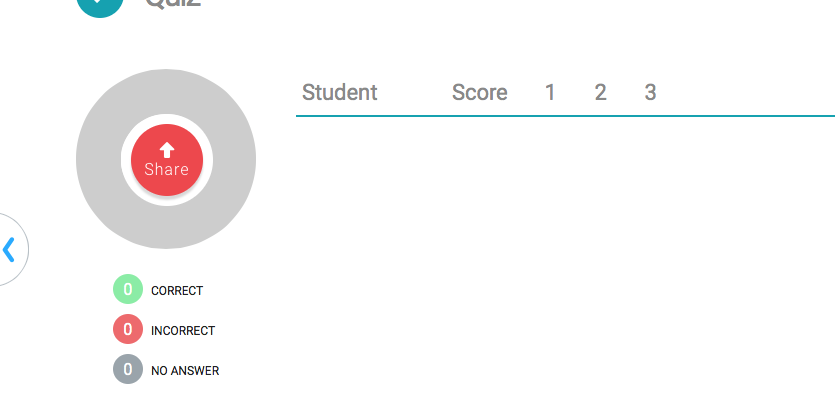Click the teal line under table header
Image resolution: width=835 pixels, height=400 pixels.
coord(565,116)
